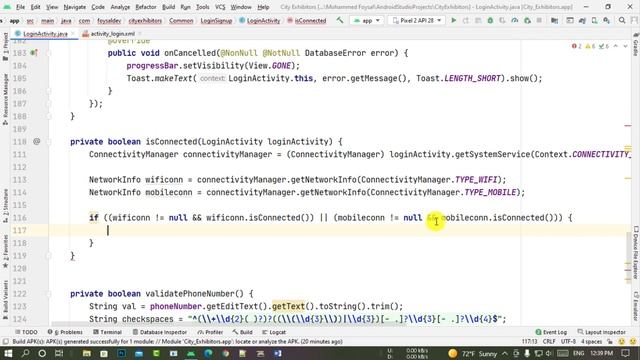Click the Apply Code Changes icon
The height and width of the screenshot is (360, 640).
pos(478,20)
